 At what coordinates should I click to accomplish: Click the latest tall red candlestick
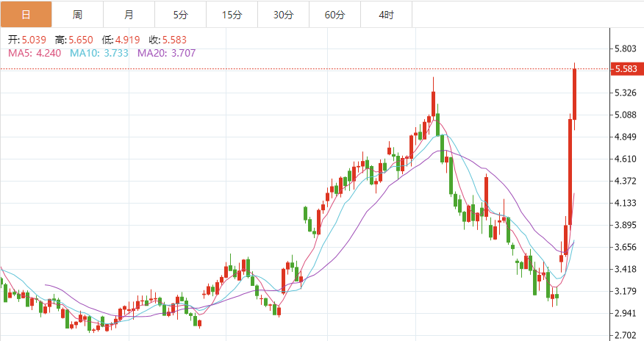(x=574, y=94)
